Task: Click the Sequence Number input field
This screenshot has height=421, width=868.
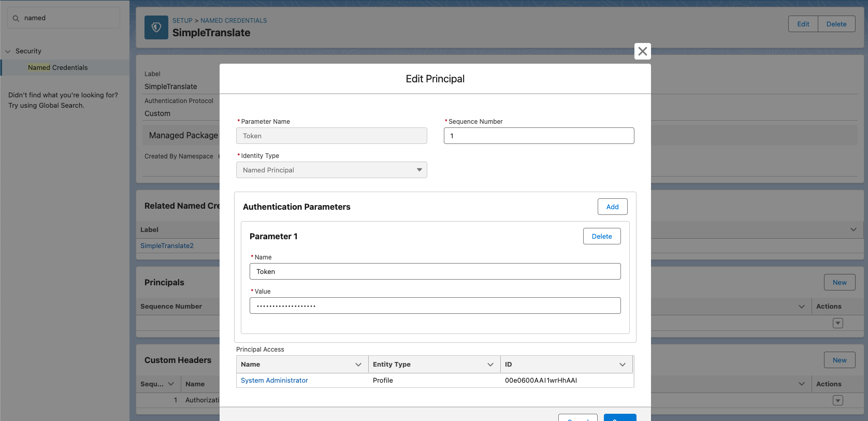Action: click(539, 136)
